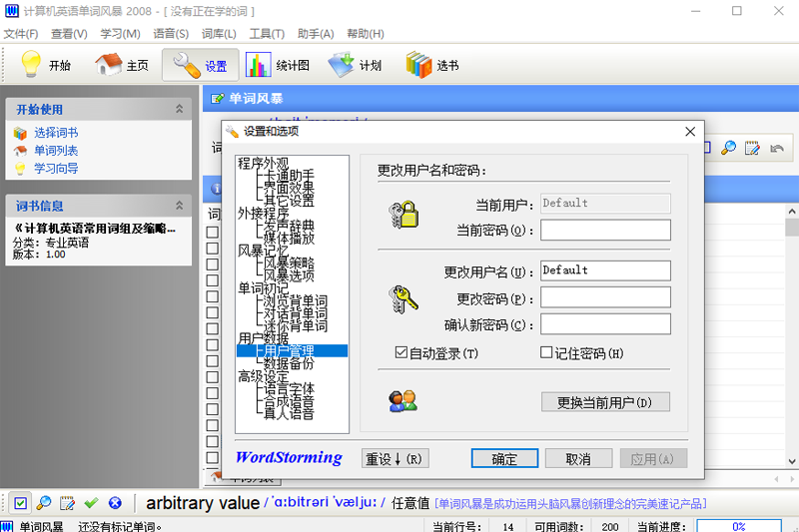This screenshot has height=532, width=799.
Task: Click the undo arrow icon in word panel
Action: coord(777,148)
